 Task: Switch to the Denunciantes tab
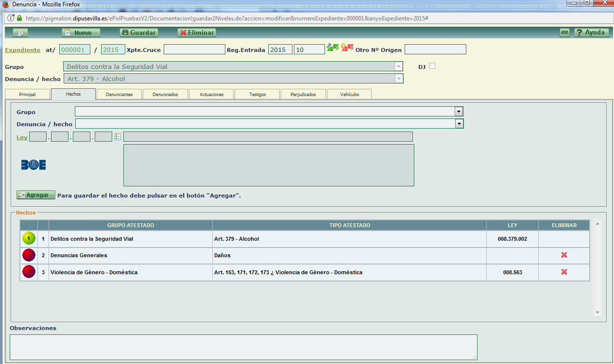(119, 94)
